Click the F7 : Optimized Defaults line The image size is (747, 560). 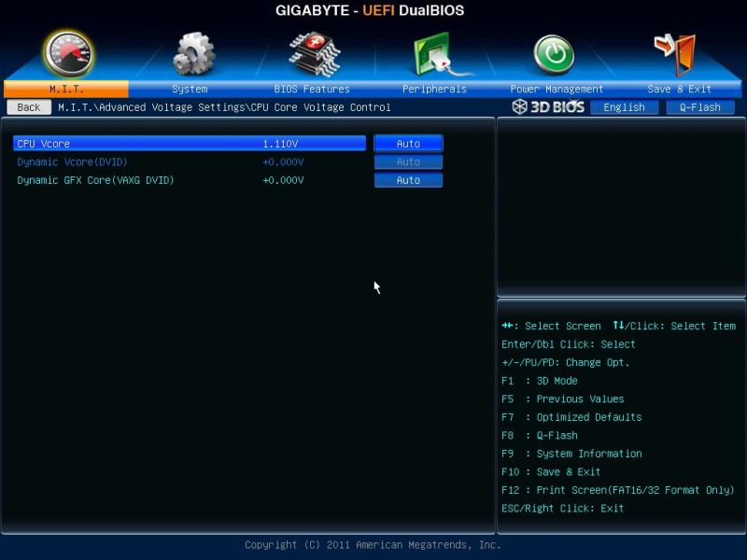click(x=571, y=417)
